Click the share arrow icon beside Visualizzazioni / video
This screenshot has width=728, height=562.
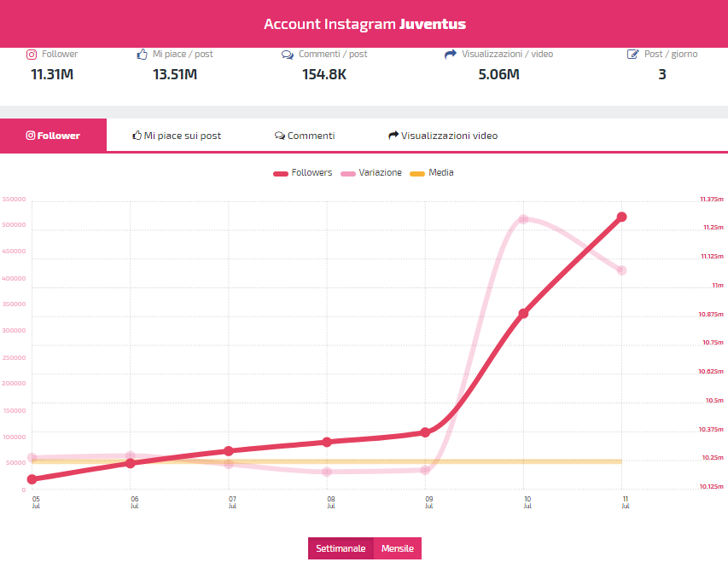coord(451,55)
